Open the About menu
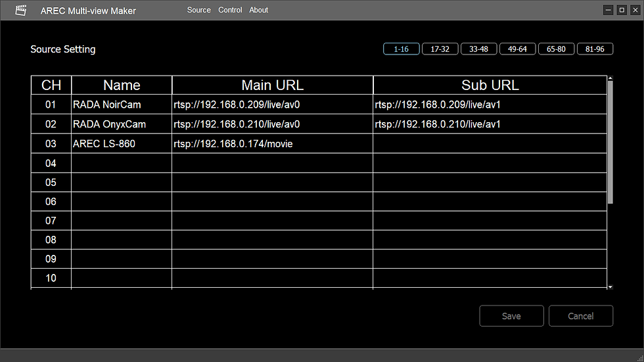Image resolution: width=644 pixels, height=362 pixels. [x=259, y=10]
